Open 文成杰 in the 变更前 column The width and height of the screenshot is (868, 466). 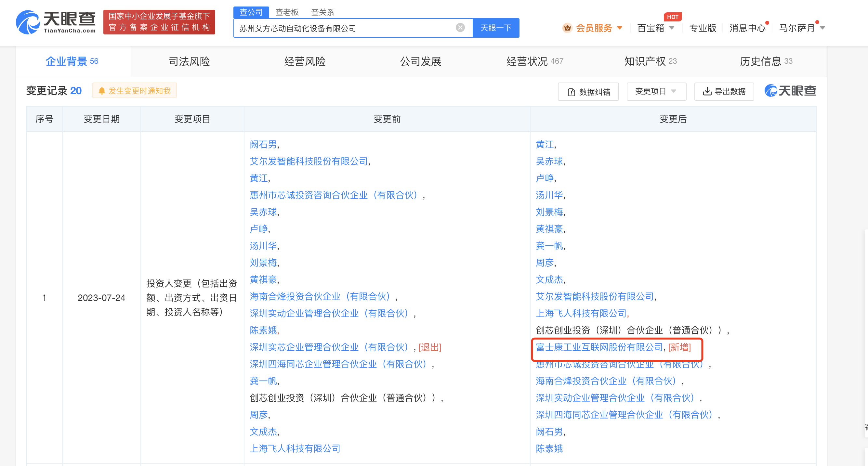(x=263, y=432)
